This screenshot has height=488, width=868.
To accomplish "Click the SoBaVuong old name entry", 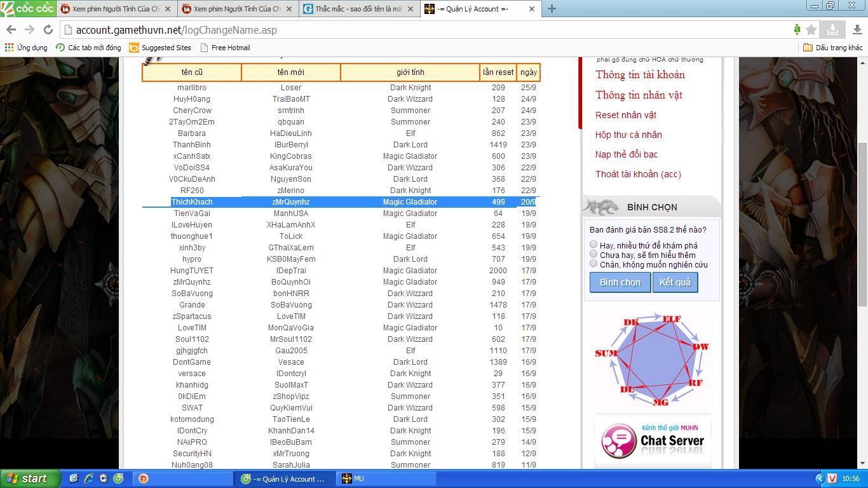I will click(192, 294).
